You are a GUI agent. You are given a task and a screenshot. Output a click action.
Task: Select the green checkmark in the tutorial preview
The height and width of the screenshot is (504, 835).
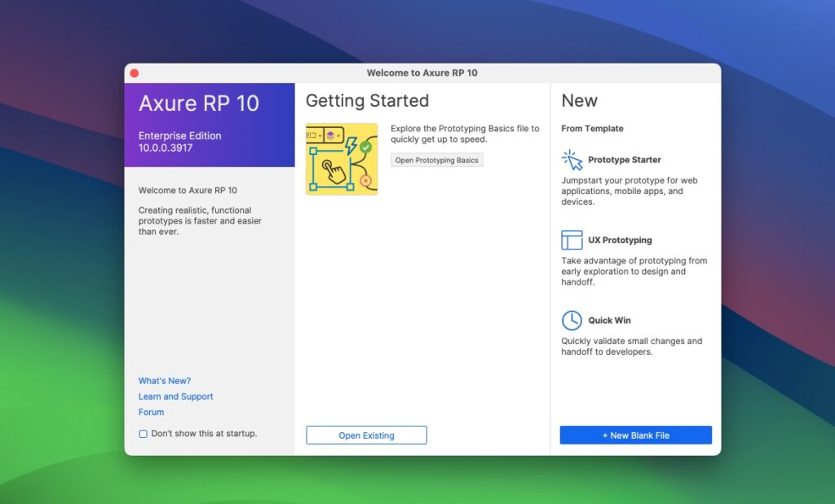[366, 147]
